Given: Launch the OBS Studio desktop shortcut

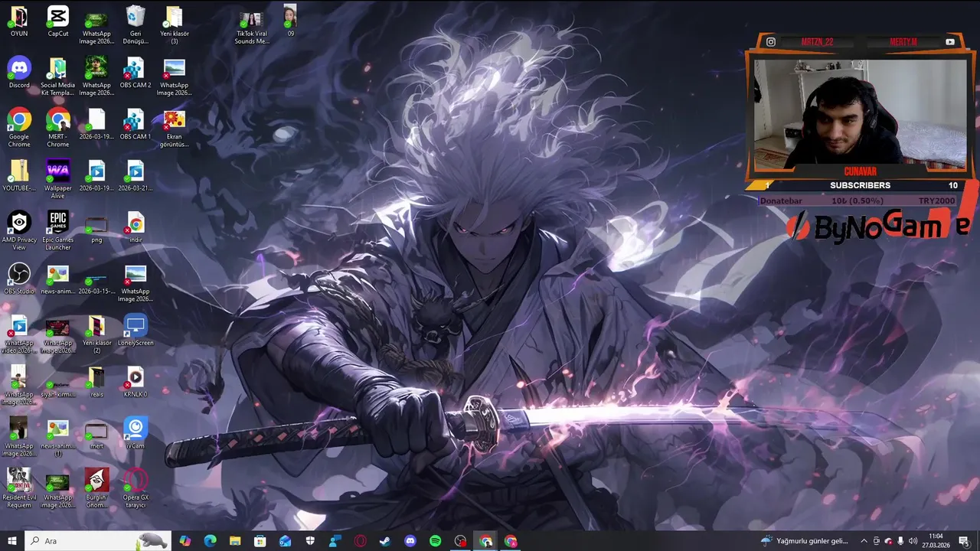Looking at the screenshot, I should pos(19,279).
